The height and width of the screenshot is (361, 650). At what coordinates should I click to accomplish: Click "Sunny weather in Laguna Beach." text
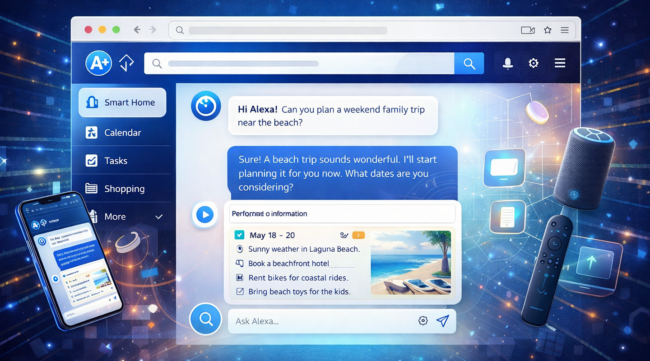304,249
